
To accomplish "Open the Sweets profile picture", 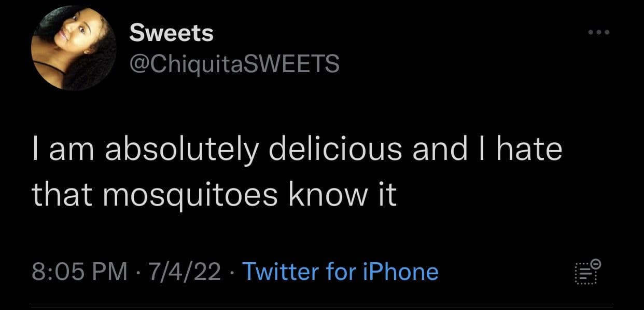I will coord(75,48).
